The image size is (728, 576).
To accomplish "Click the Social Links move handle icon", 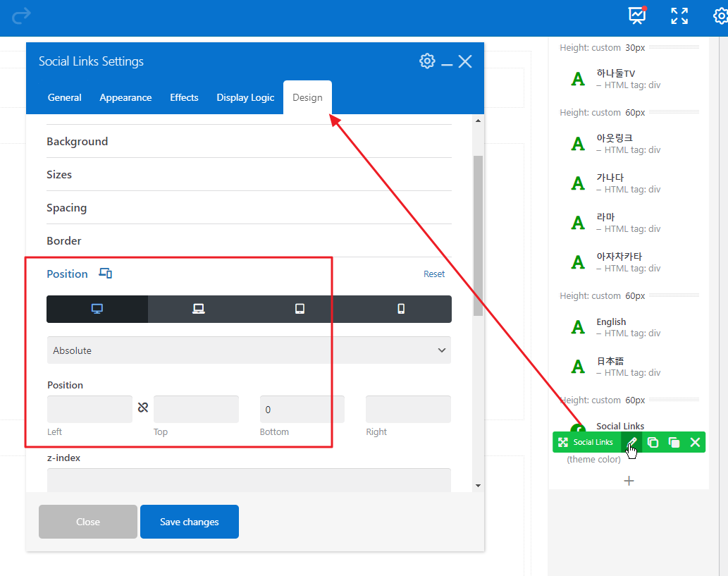I will click(x=562, y=442).
